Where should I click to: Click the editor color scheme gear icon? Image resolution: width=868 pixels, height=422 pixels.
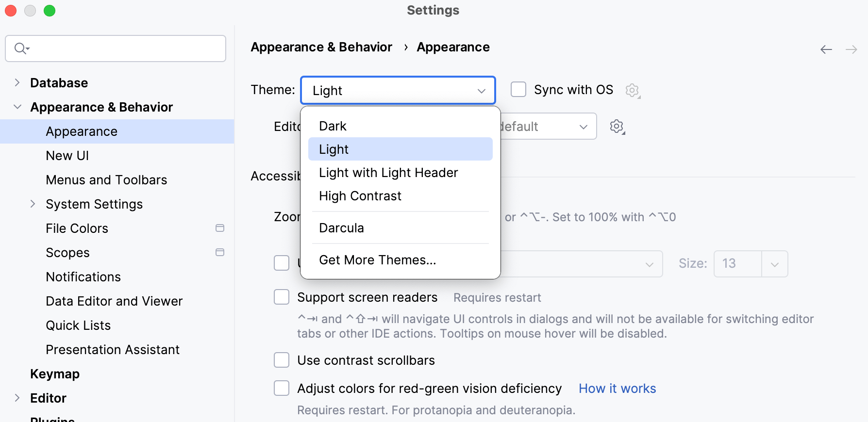(x=617, y=126)
